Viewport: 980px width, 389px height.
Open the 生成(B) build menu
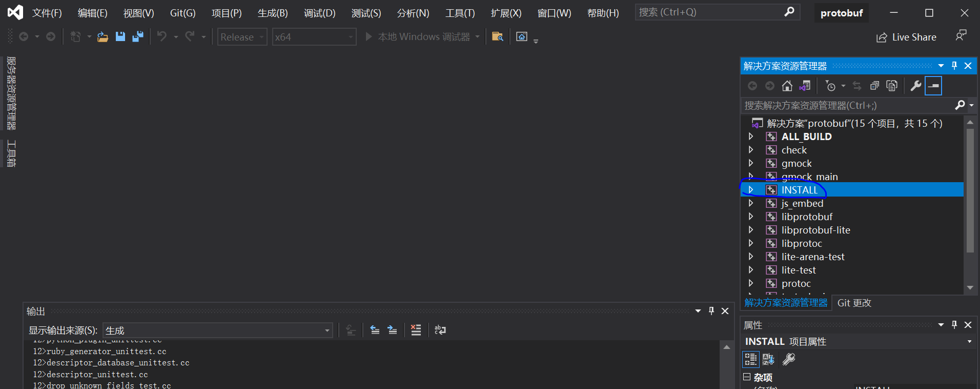pos(273,13)
